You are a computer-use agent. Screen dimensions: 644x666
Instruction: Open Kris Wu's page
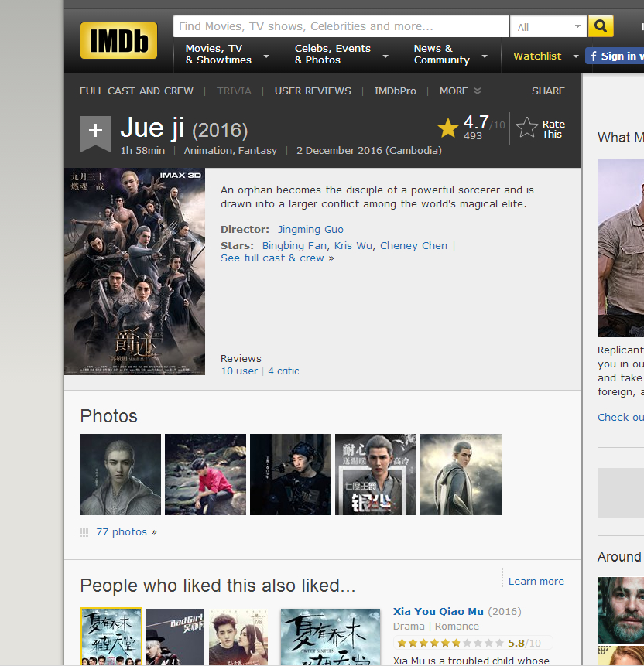tap(353, 245)
